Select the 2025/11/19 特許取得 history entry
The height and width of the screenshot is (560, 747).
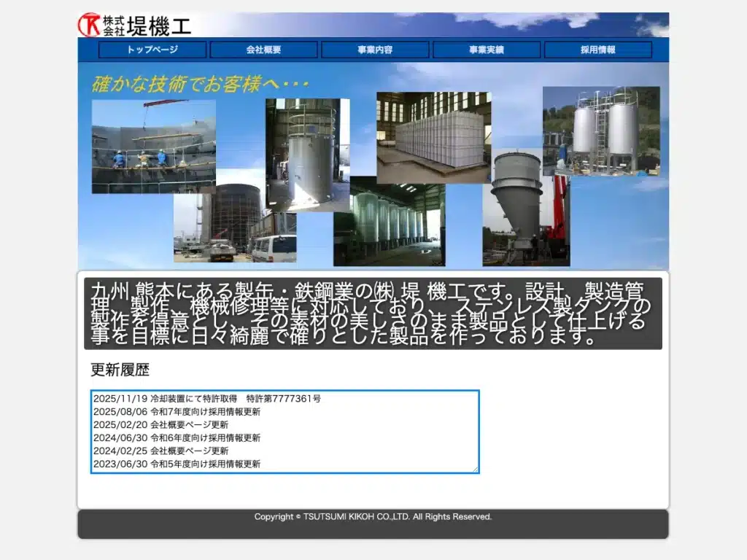click(x=206, y=399)
